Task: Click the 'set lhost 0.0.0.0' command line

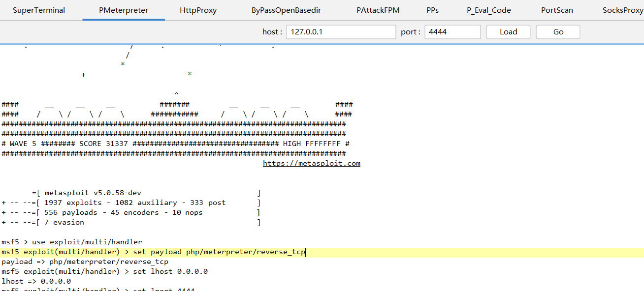Action: 104,271
